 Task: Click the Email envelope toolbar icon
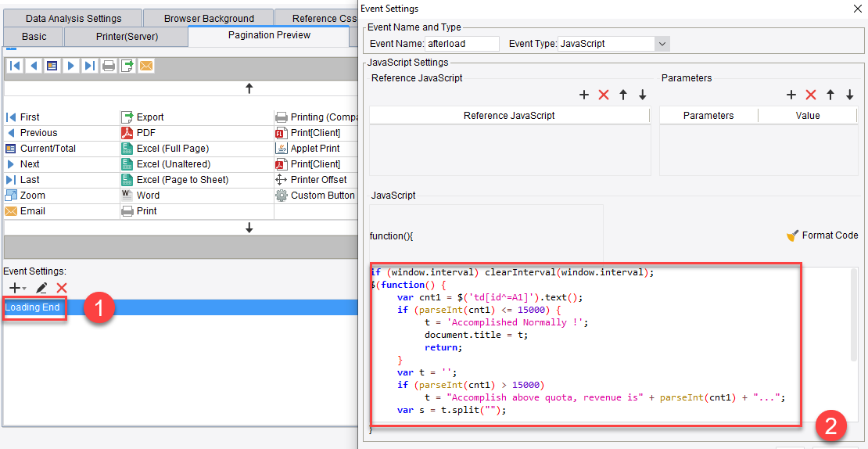click(x=146, y=66)
